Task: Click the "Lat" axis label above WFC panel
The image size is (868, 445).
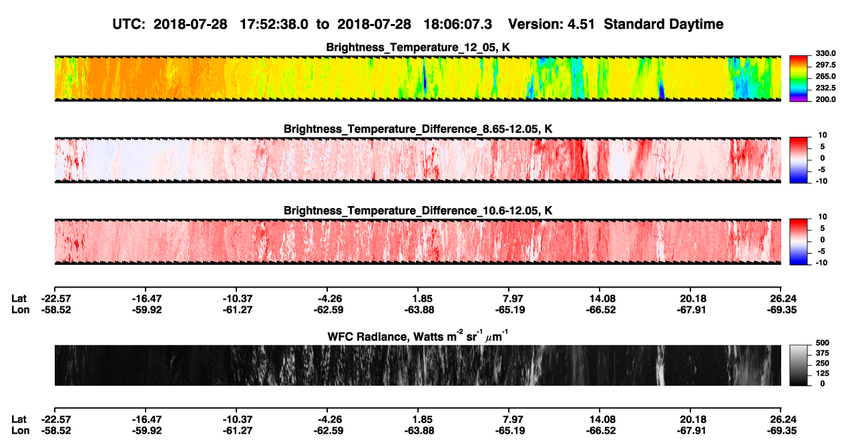Action: [19, 298]
